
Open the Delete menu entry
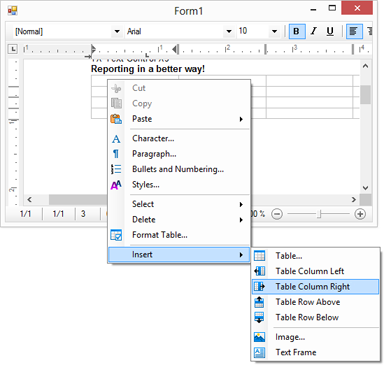click(x=179, y=220)
